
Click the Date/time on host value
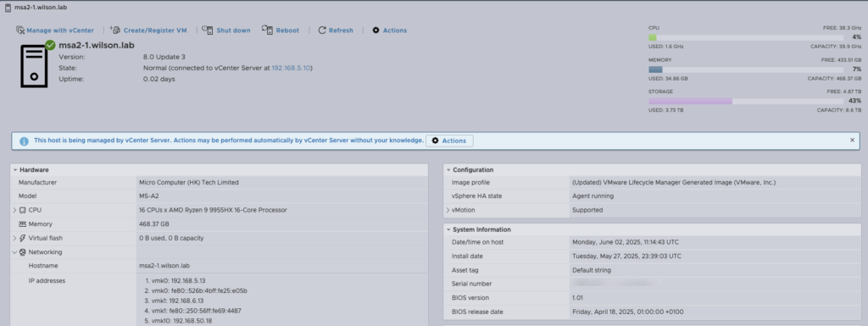pos(626,242)
